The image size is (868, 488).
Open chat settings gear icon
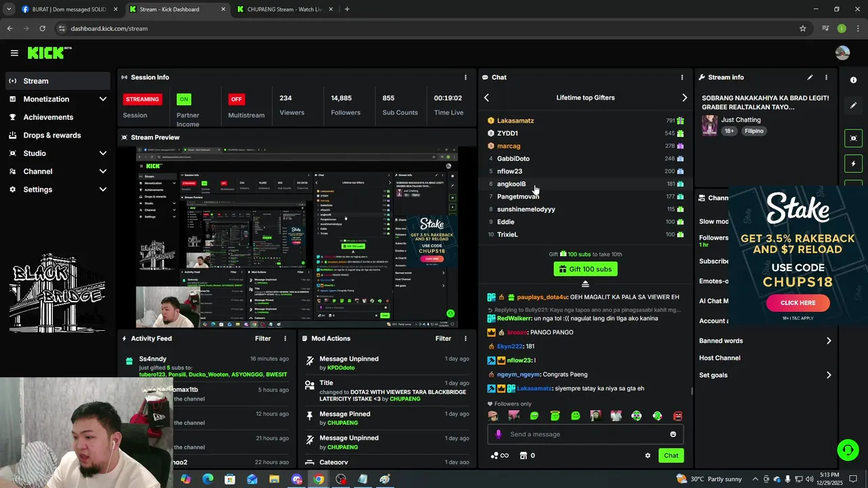[648, 455]
